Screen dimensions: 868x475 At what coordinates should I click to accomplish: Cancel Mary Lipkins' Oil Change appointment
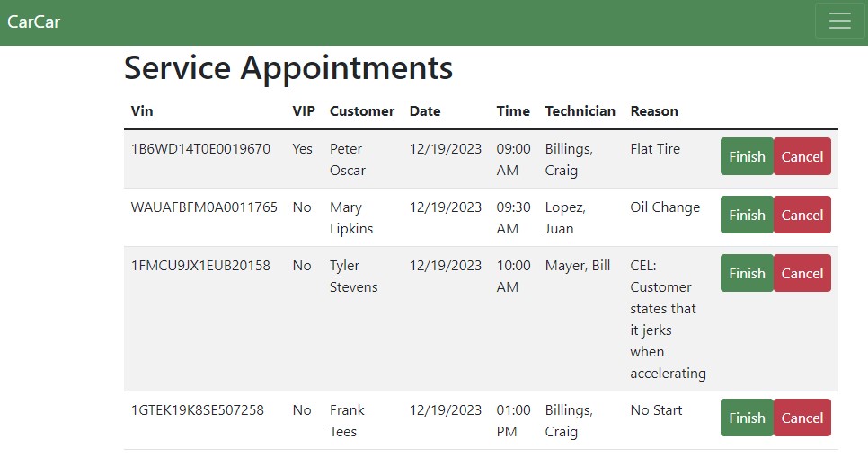(x=802, y=215)
